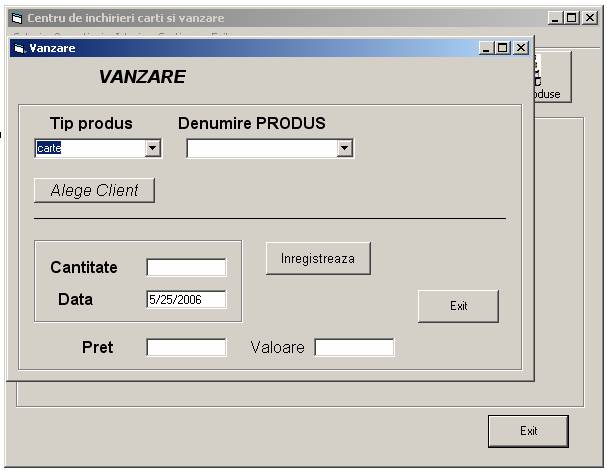Click the Vanzare window title bar icon
Viewport: 607px width, 471px height.
[17, 47]
